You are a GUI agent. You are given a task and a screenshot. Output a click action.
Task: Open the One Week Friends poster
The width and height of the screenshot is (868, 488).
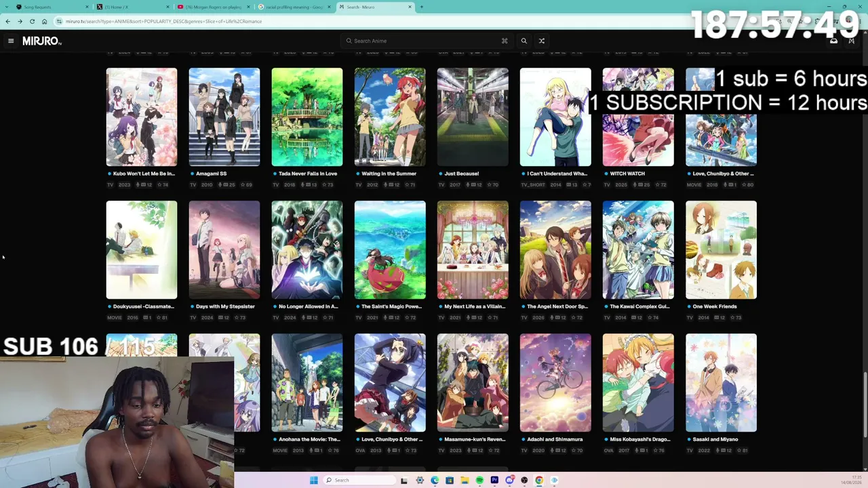point(721,249)
